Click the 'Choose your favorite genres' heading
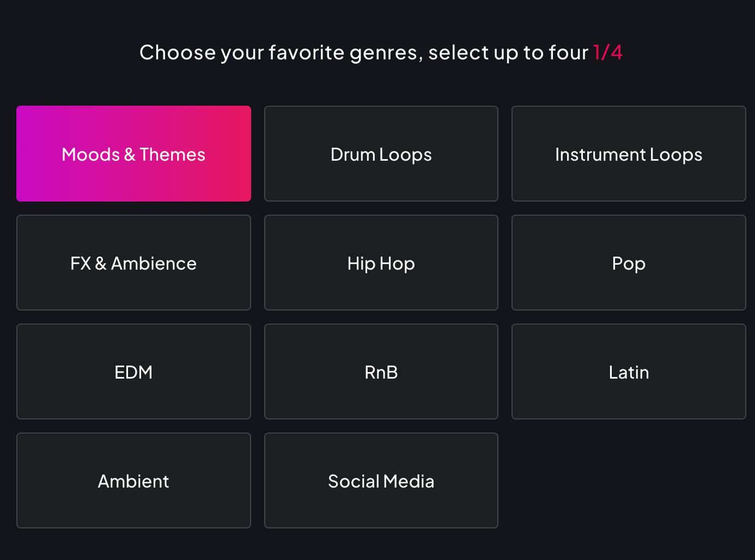This screenshot has height=560, width=755. pos(363,53)
